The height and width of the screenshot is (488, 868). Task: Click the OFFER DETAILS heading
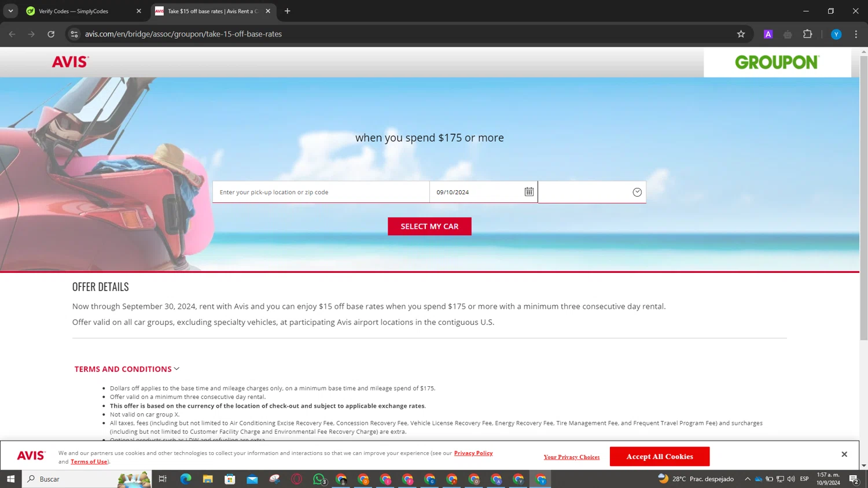coord(101,287)
